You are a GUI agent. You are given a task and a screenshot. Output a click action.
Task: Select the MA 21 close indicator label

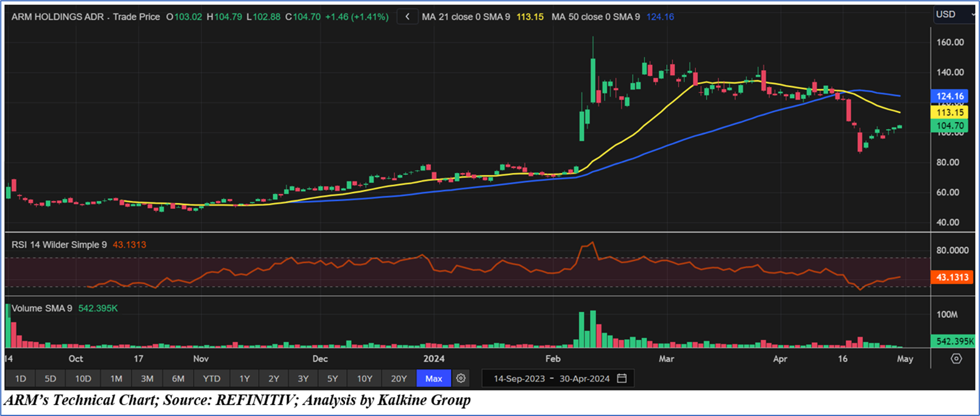click(466, 17)
